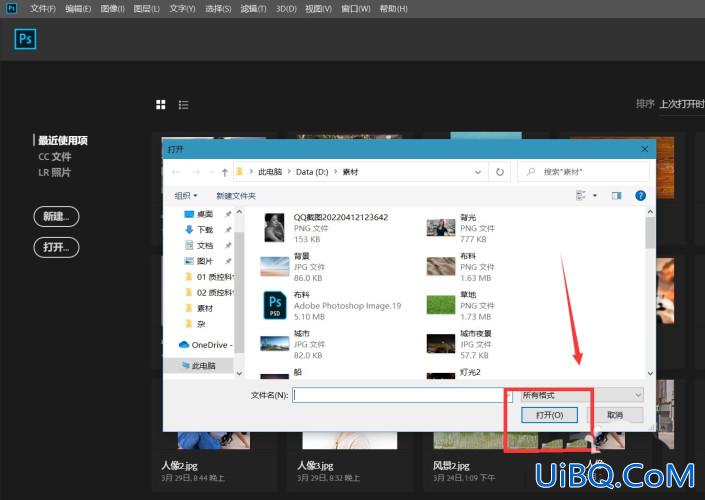Open the 滤镜(T) menu
Viewport: 705px width, 500px height.
pos(253,9)
